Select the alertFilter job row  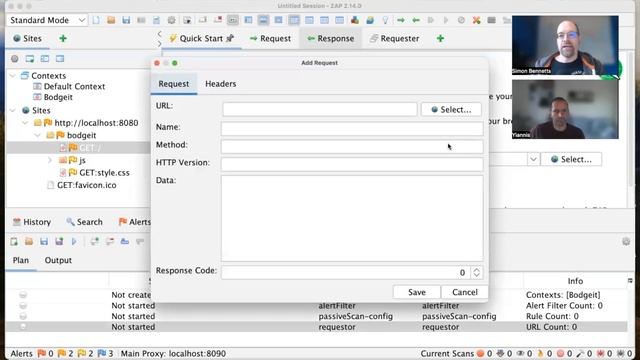click(x=316, y=306)
